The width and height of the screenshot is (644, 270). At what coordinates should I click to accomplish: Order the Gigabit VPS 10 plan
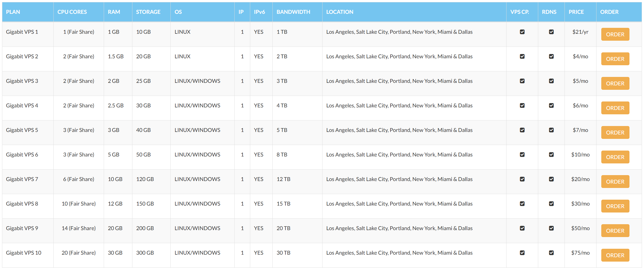coord(615,255)
